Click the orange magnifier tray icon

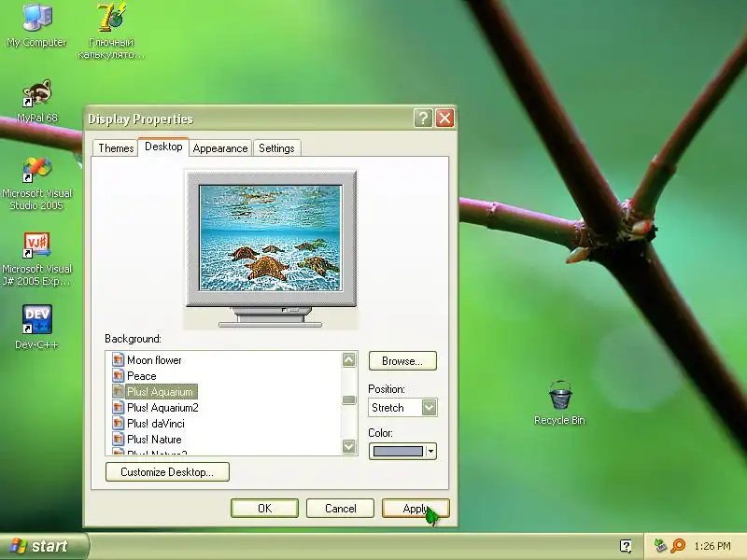[x=678, y=545]
